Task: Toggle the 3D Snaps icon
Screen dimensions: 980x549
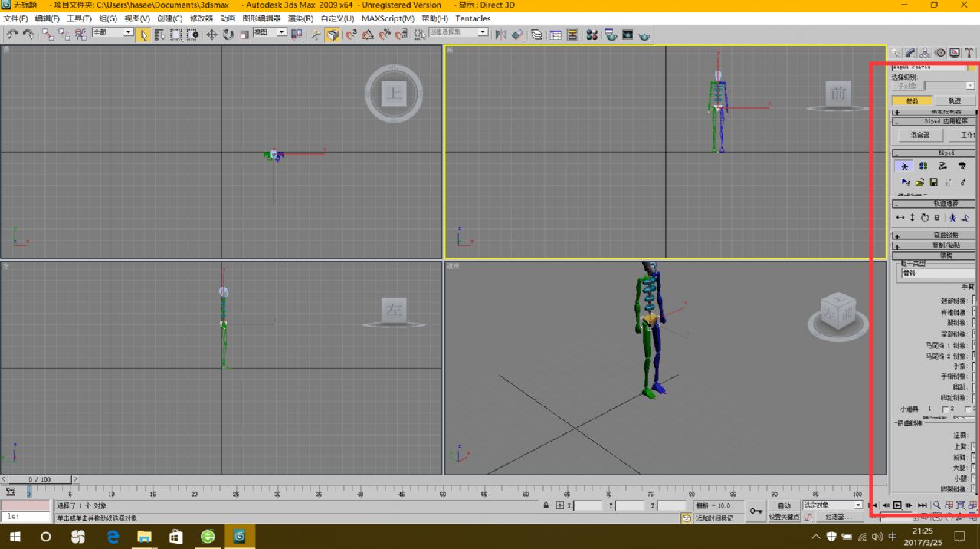Action: pos(352,35)
